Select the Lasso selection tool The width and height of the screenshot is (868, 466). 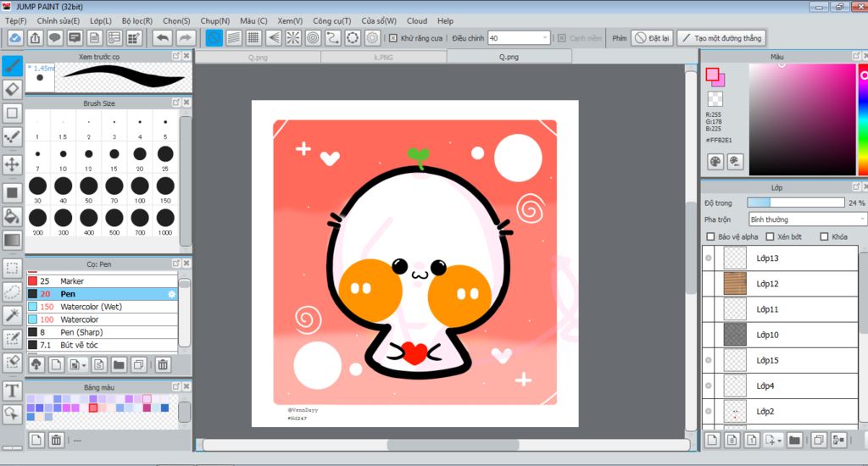coord(12,291)
